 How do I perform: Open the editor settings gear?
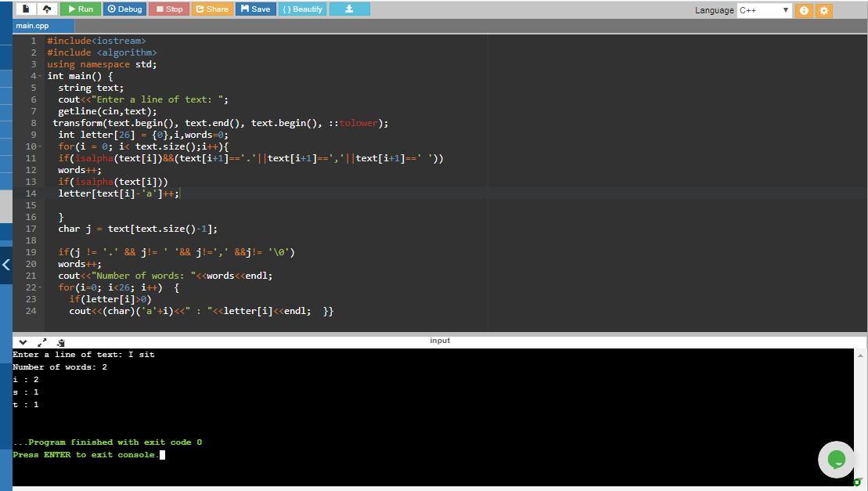823,10
